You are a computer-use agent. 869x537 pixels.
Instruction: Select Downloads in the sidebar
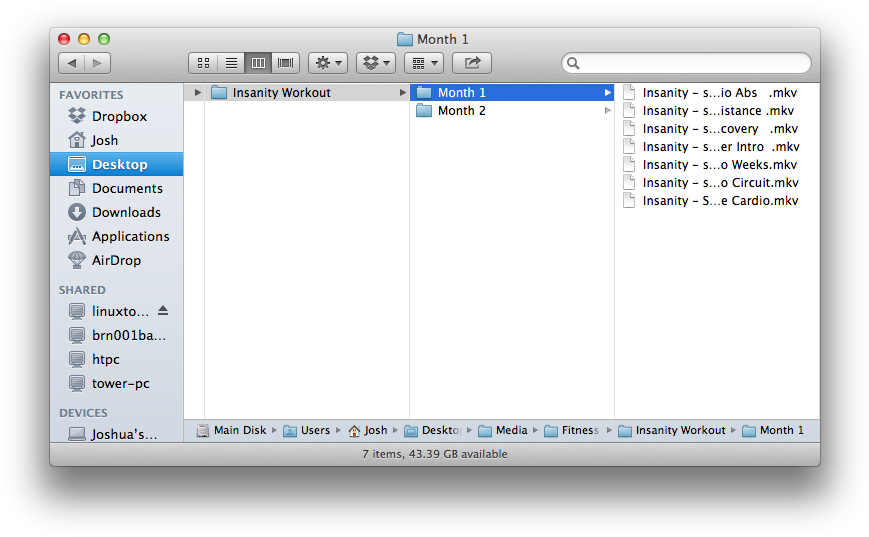pyautogui.click(x=126, y=212)
